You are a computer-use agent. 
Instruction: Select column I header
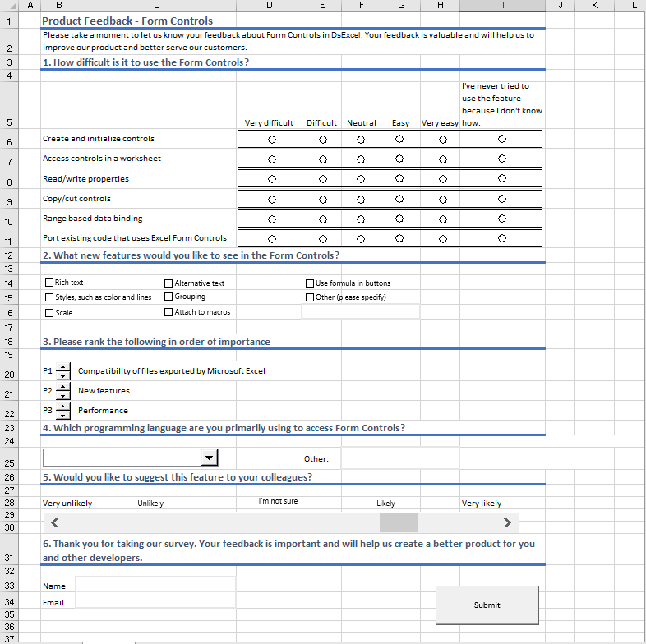point(503,6)
